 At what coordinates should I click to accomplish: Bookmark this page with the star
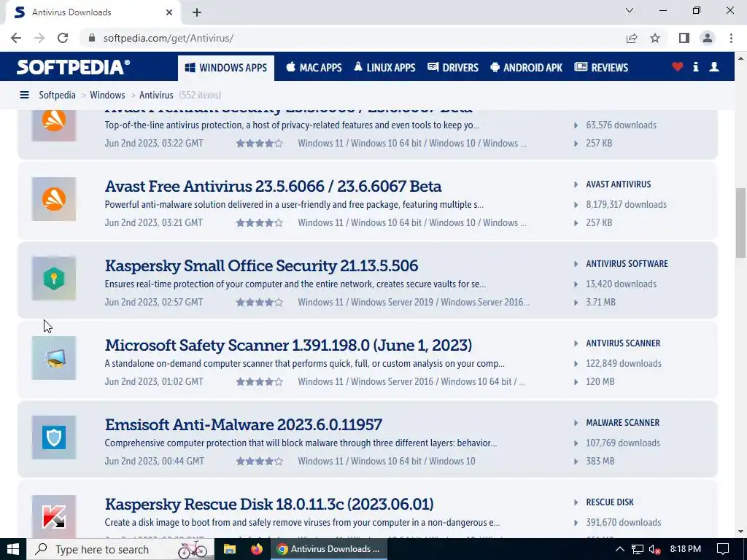tap(655, 38)
